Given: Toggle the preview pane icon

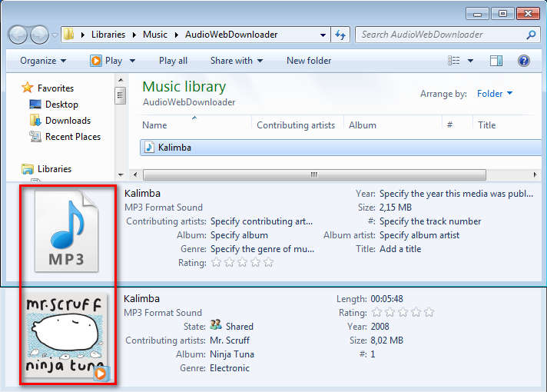Looking at the screenshot, I should click(496, 61).
